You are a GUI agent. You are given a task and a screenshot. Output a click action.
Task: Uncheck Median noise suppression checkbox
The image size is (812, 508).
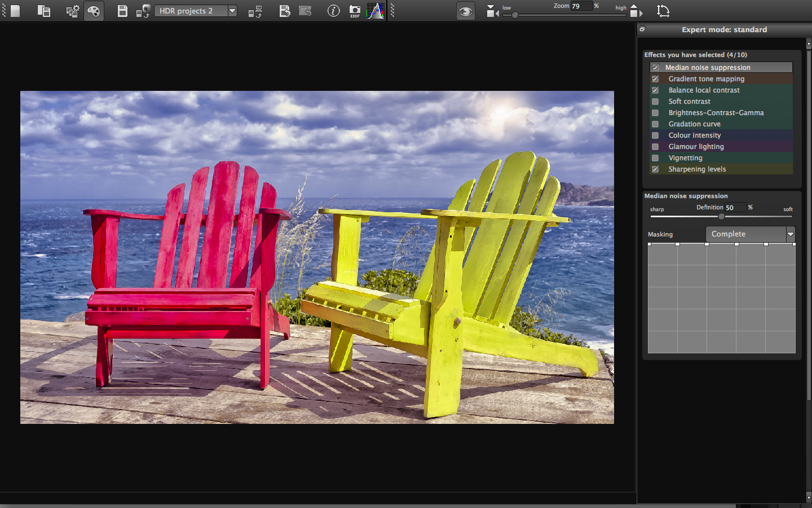tap(655, 67)
